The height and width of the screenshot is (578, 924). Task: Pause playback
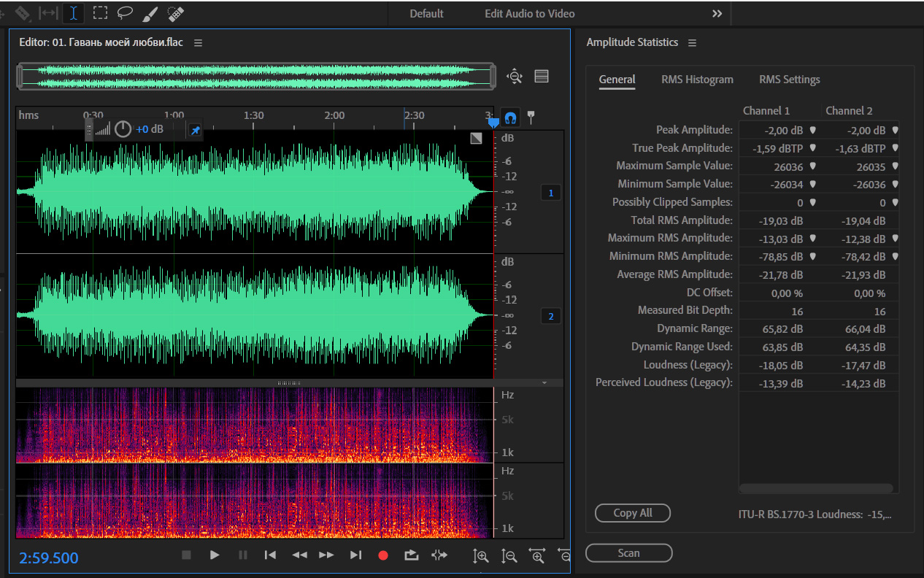click(243, 555)
